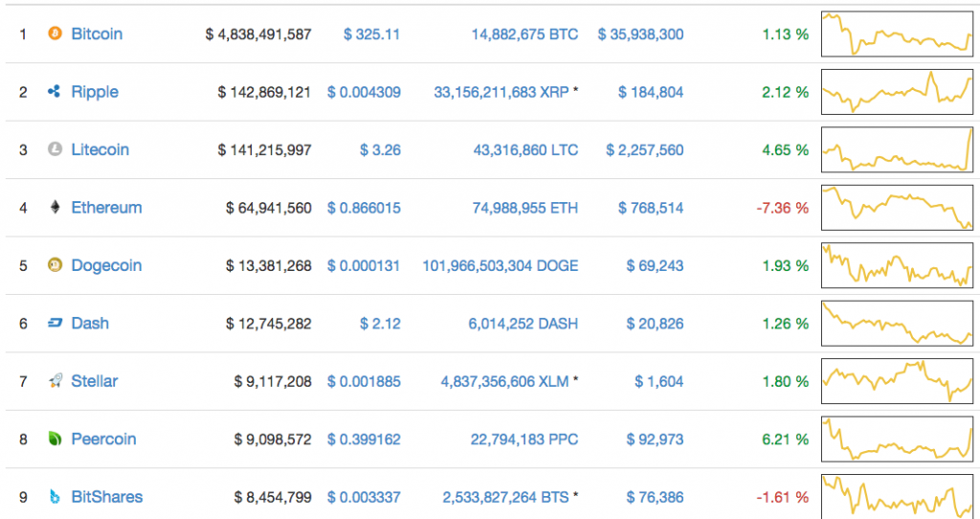Open the Ripple coin page link
Screen dimensions: 980x519
[x=95, y=92]
